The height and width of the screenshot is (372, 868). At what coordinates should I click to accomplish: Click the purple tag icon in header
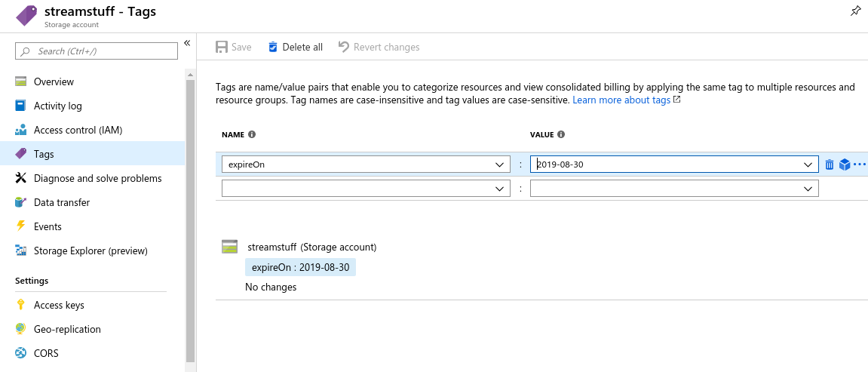point(26,16)
